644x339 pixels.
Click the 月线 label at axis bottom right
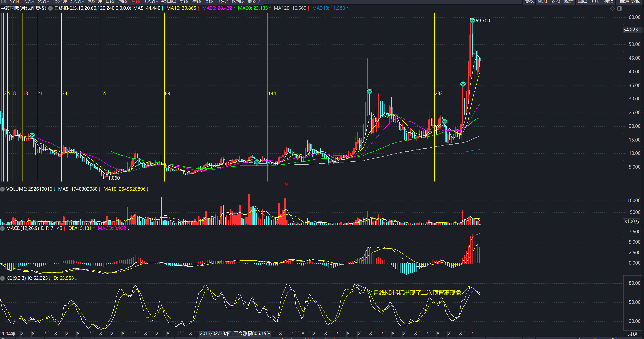click(x=633, y=334)
